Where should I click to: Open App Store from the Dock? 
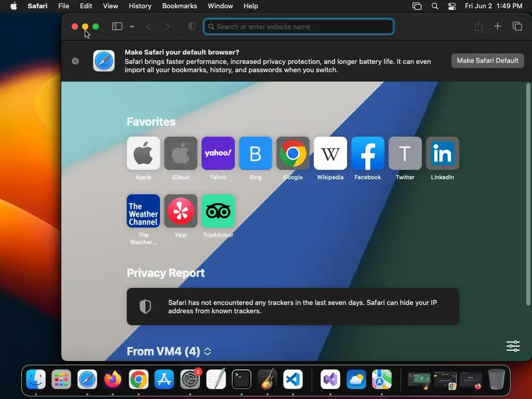164,379
